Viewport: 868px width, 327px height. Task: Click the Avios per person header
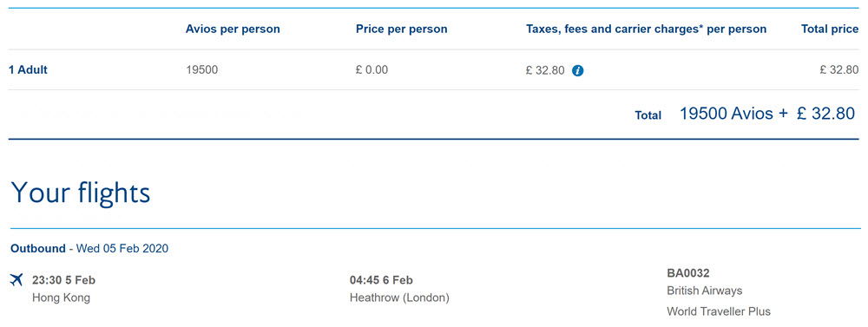point(233,29)
